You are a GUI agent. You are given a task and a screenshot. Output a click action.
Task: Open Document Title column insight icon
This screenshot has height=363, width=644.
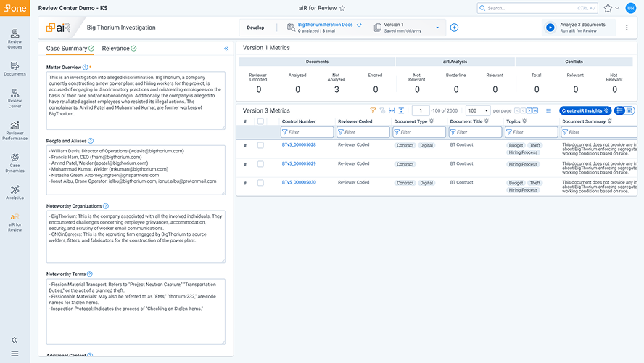(487, 121)
